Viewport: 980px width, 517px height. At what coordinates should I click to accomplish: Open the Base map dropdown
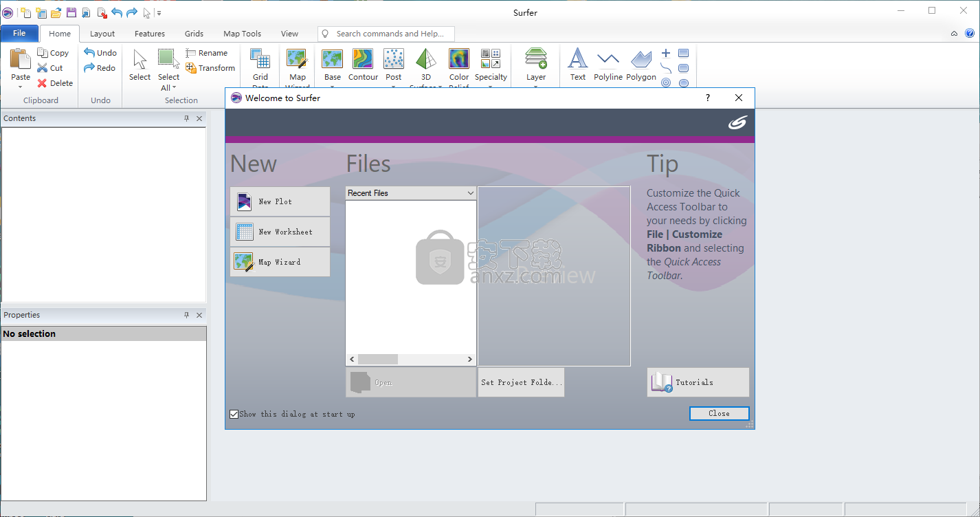(333, 87)
